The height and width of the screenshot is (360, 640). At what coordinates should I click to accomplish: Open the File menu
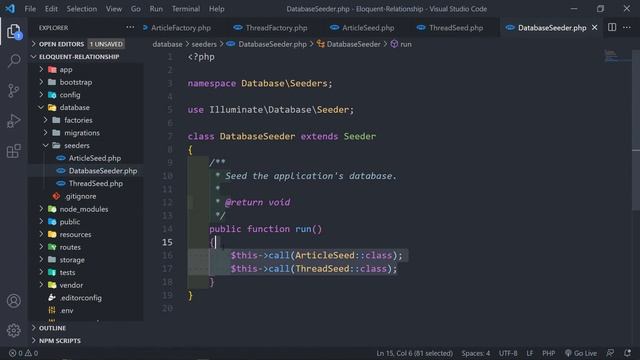click(x=30, y=9)
